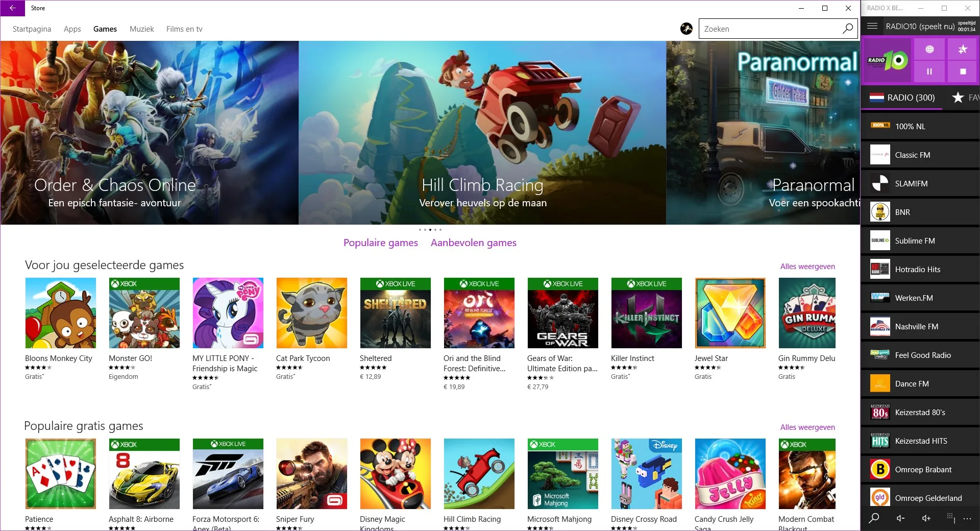
Task: Open Aanbevolen games link
Action: (x=473, y=243)
